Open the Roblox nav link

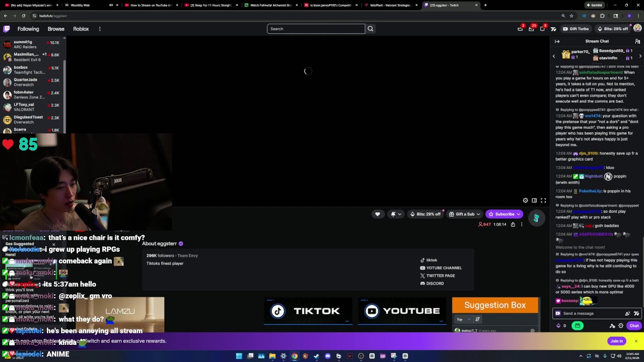click(x=81, y=29)
